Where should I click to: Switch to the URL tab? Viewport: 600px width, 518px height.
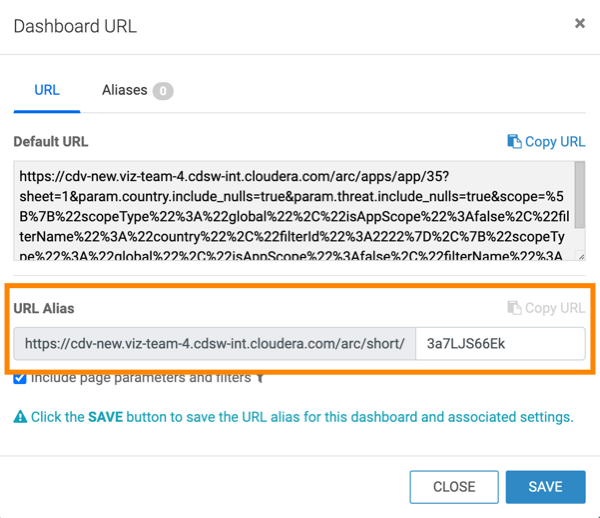pos(47,90)
